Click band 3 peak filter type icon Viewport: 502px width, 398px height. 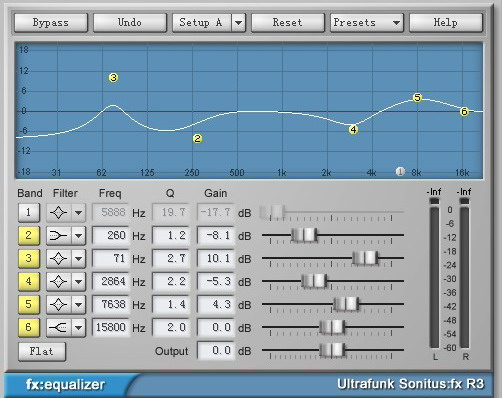pyautogui.click(x=59, y=259)
